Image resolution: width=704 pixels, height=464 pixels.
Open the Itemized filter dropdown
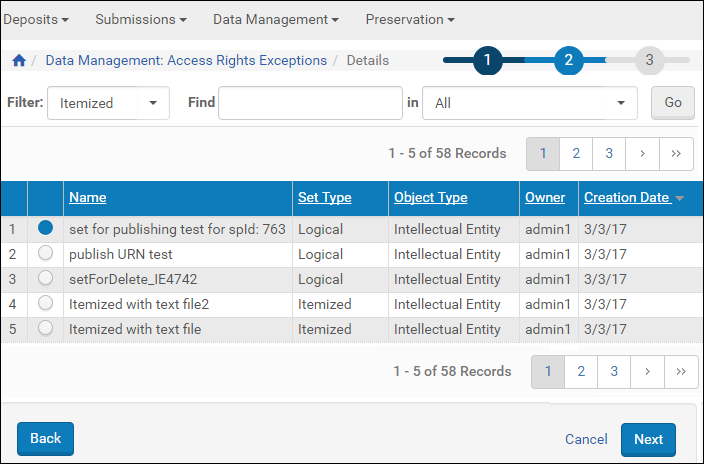click(x=108, y=103)
